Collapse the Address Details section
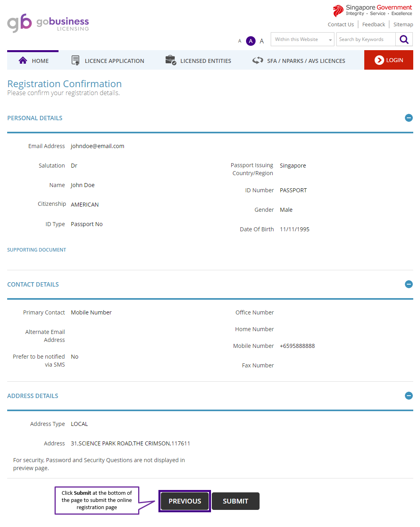Image resolution: width=420 pixels, height=527 pixels. coord(408,396)
